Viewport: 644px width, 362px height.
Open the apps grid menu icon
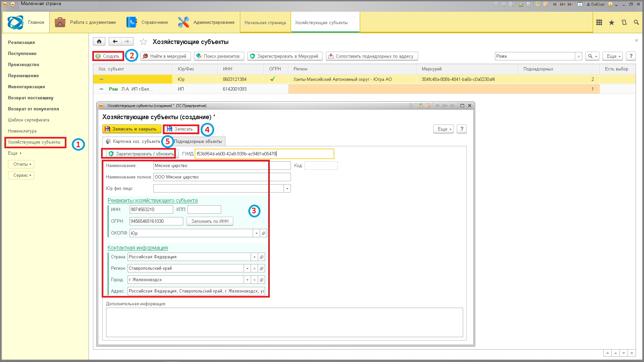tap(599, 22)
